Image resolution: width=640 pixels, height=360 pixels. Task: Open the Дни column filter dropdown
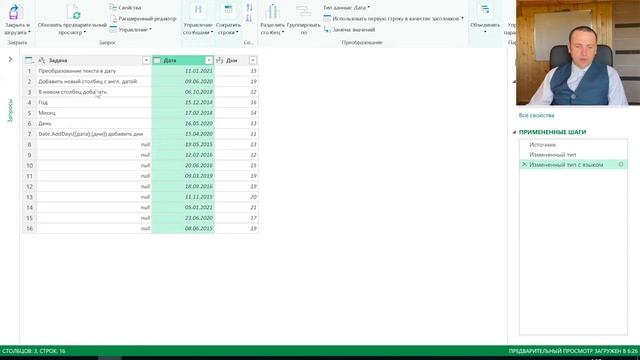pyautogui.click(x=253, y=60)
